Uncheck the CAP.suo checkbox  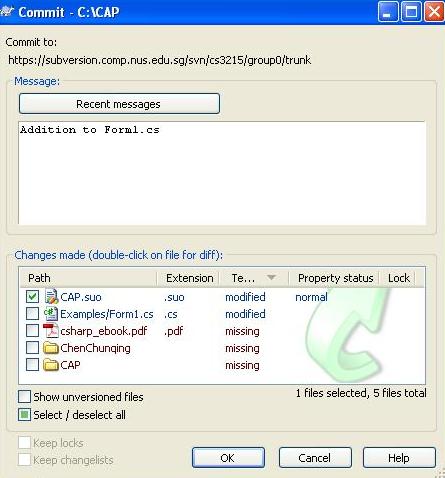(x=32, y=296)
